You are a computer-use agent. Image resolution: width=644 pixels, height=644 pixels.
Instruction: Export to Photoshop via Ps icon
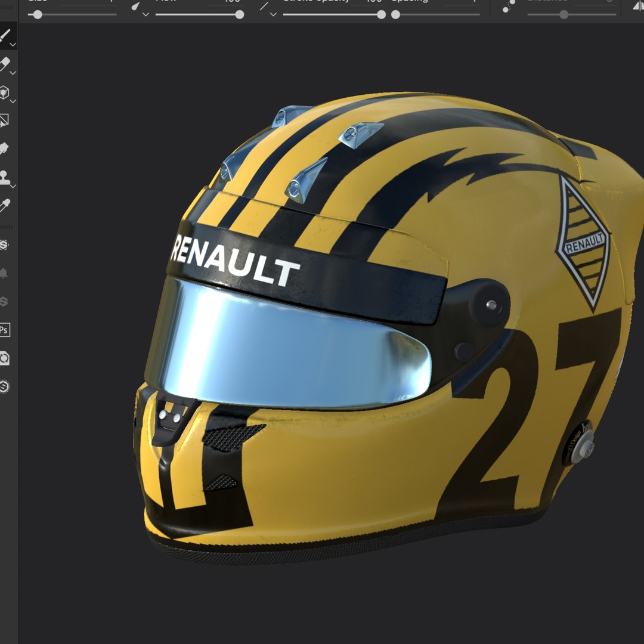click(5, 330)
